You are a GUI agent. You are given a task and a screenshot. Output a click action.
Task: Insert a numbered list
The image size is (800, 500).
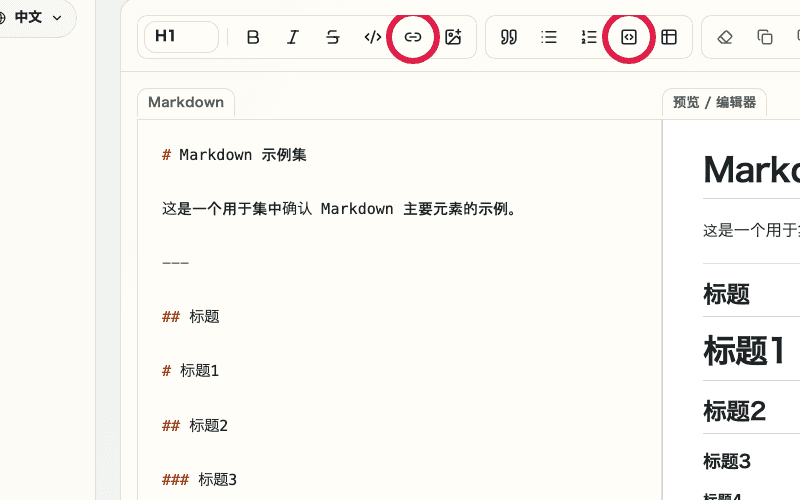589,37
